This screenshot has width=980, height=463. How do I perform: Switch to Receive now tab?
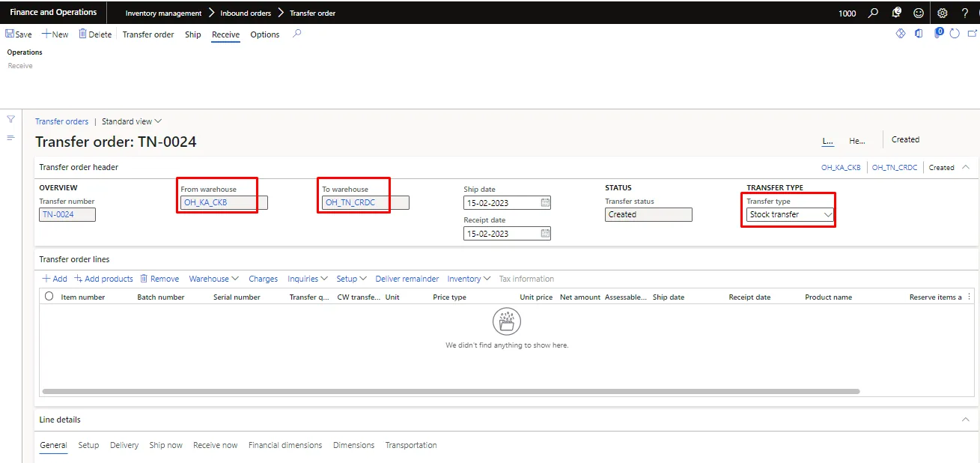[215, 445]
